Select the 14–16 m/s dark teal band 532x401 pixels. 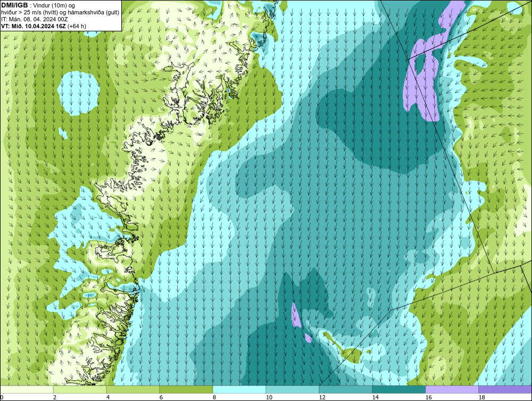[398, 389]
